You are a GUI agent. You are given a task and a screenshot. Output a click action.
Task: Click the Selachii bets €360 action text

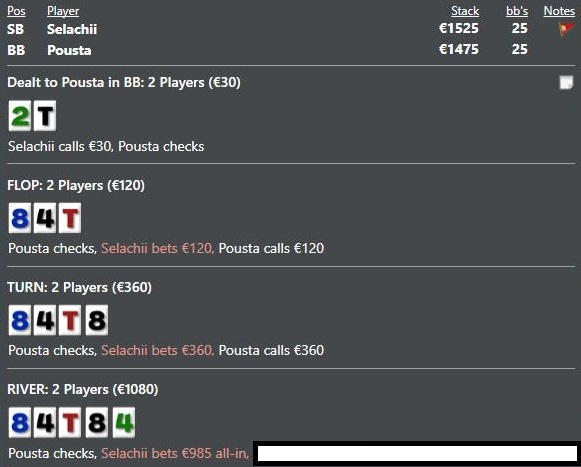tap(157, 351)
